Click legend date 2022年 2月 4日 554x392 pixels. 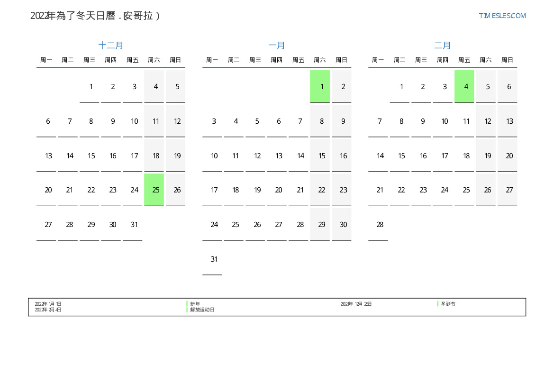48,310
